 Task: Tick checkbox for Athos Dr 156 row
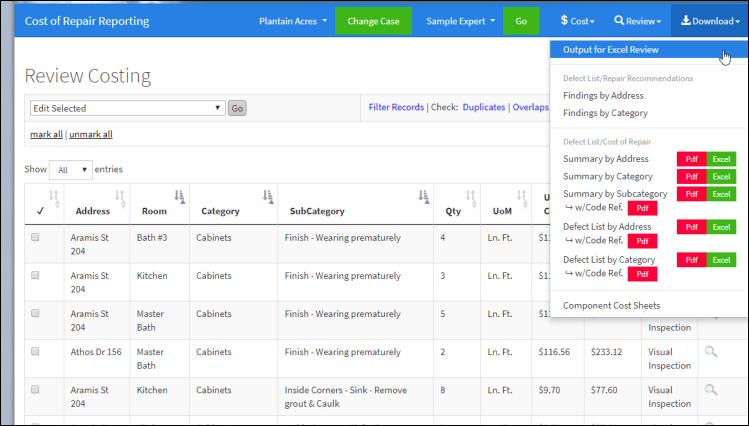pos(36,352)
